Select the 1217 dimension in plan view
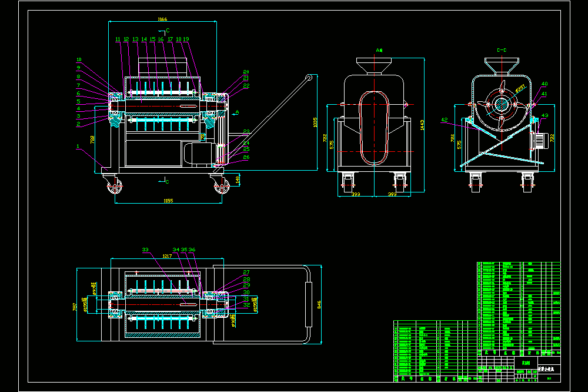Screen dimensions: 588x392 [167, 256]
